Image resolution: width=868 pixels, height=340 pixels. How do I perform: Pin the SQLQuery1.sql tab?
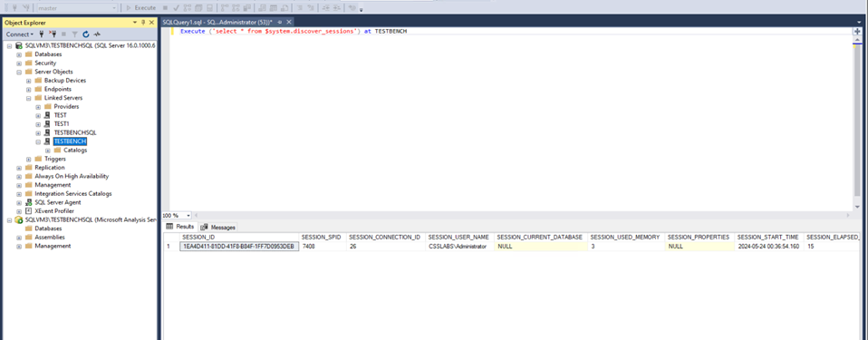(x=280, y=22)
